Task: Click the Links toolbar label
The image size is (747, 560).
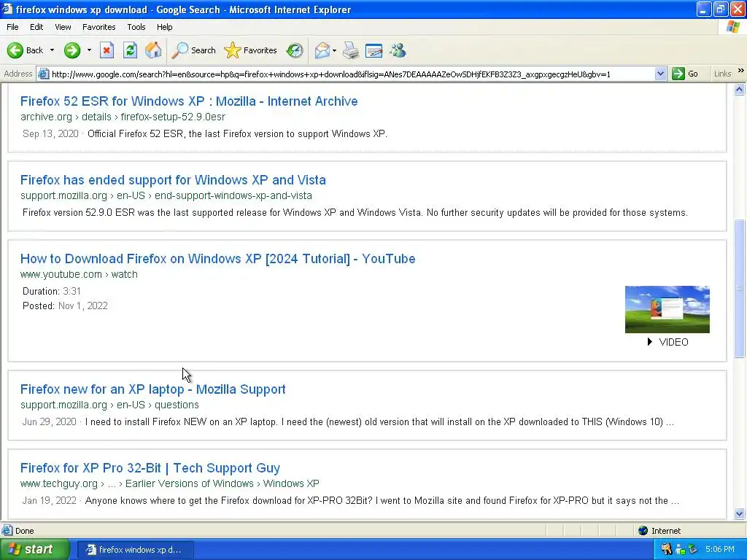Action: point(722,74)
